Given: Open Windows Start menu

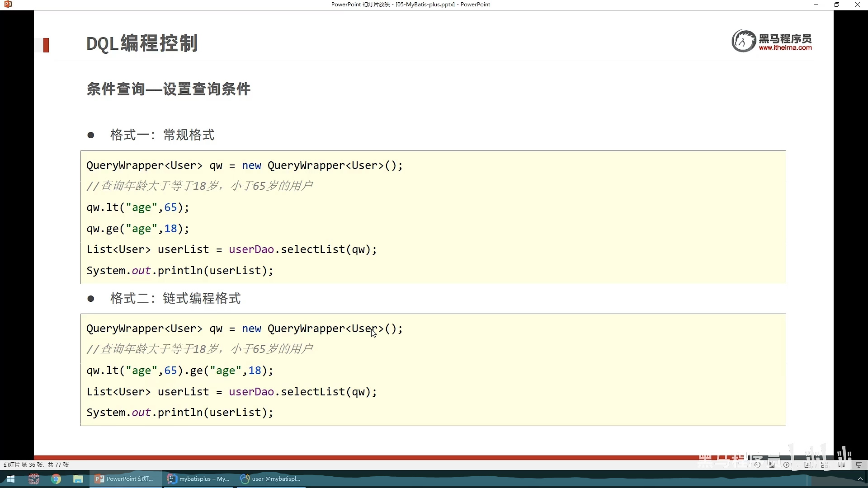Looking at the screenshot, I should [11, 479].
